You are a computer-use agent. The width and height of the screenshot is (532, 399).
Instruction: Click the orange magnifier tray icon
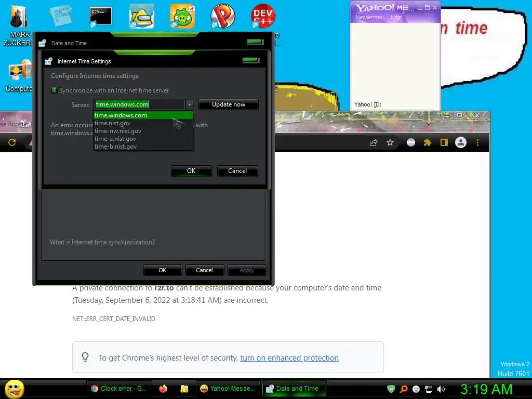[x=404, y=389]
